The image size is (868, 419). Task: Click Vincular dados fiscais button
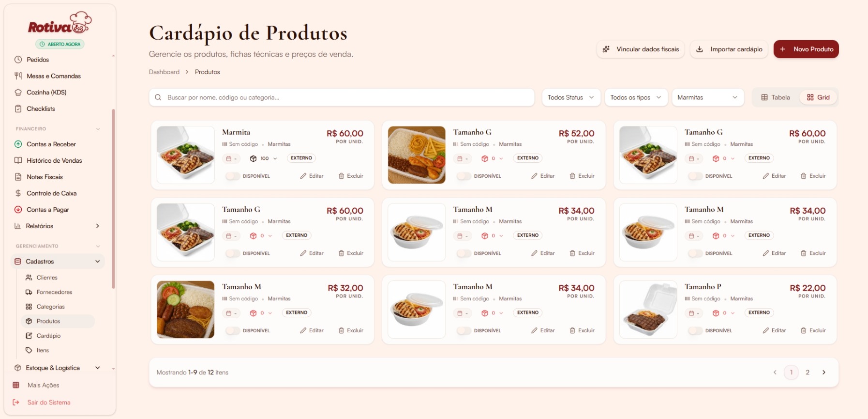(641, 49)
